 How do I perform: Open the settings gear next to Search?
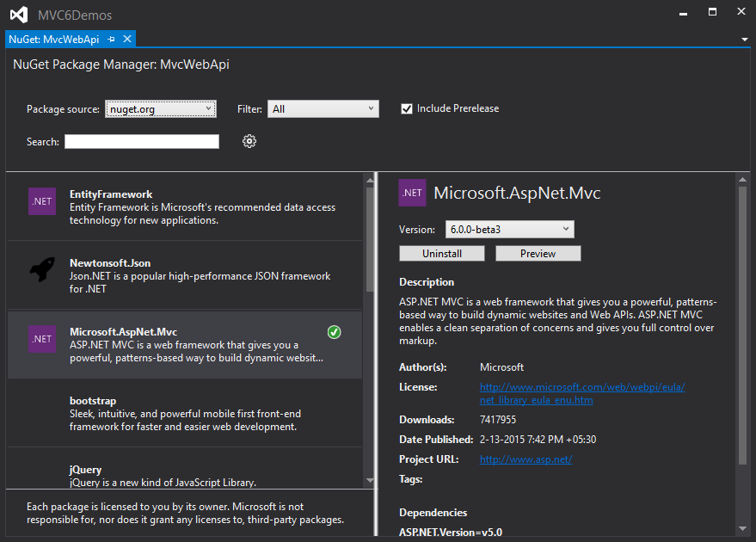point(249,141)
